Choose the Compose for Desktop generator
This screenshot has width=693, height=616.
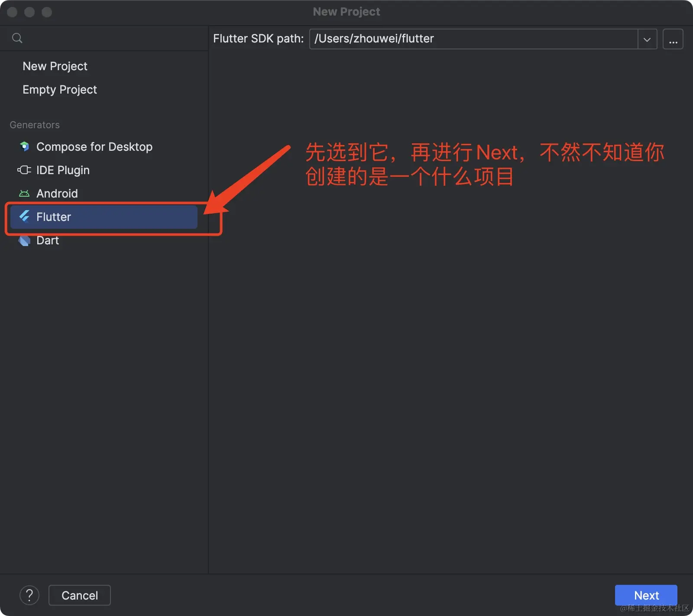(104, 147)
